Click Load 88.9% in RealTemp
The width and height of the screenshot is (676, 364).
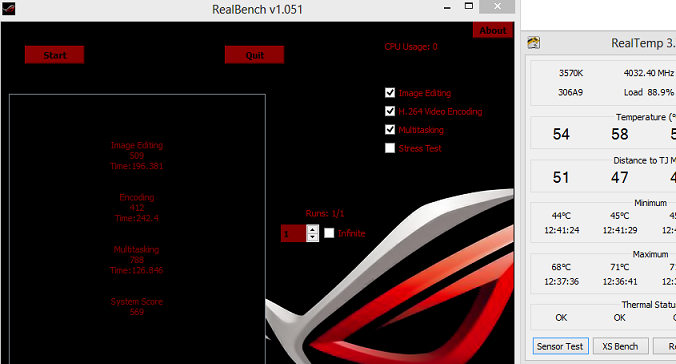(x=648, y=92)
